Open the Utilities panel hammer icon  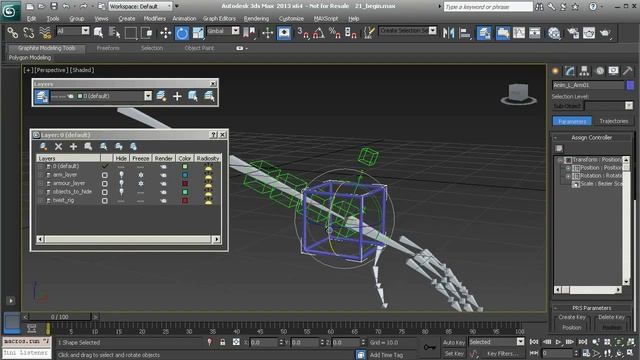(628, 71)
